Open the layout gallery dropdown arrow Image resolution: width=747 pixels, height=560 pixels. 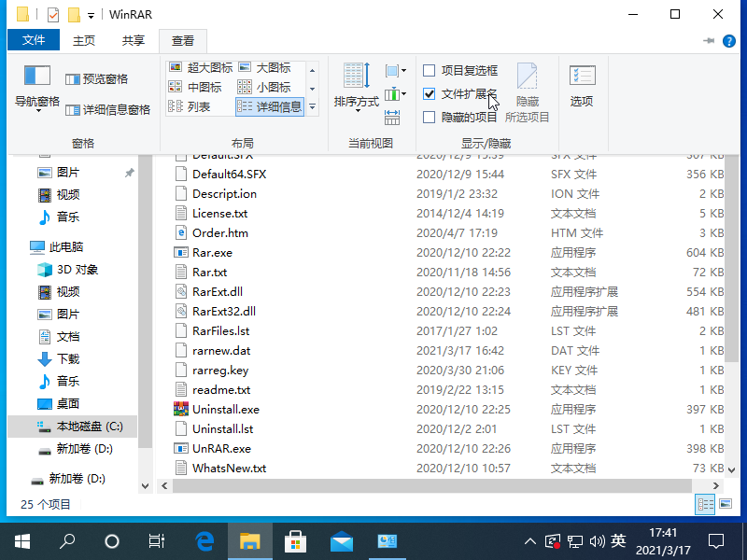pos(310,107)
